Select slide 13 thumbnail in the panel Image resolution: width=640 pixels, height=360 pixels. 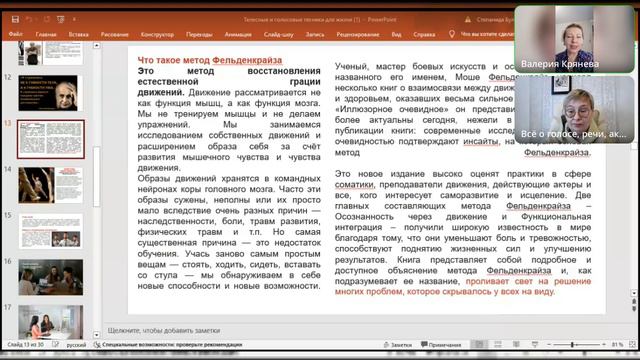(51, 139)
